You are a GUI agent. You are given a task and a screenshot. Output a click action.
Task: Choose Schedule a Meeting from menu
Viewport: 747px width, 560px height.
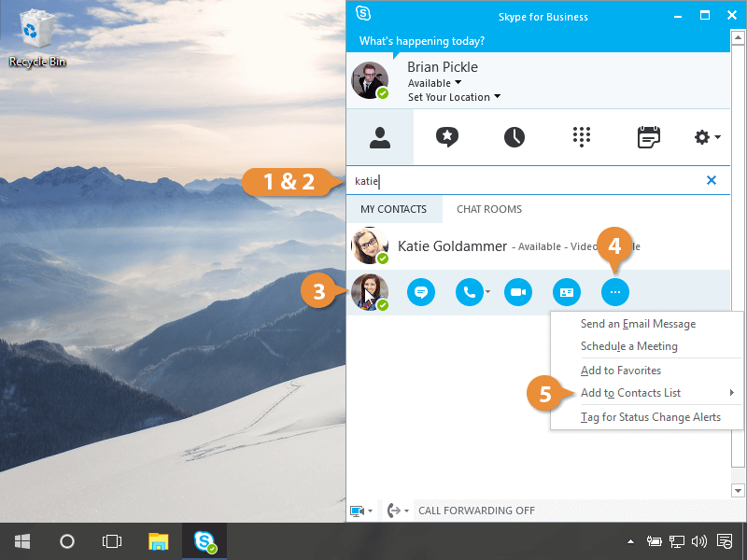(628, 346)
